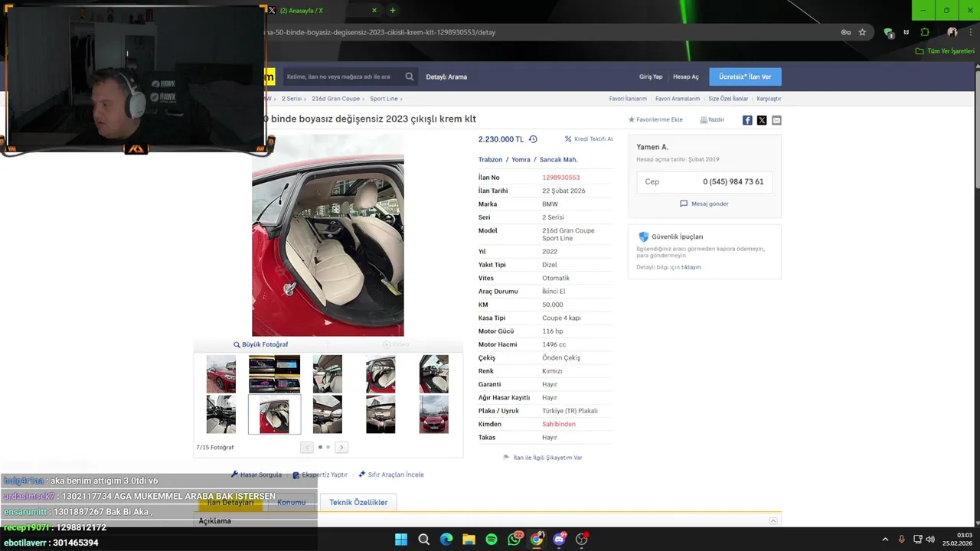Viewport: 980px width, 551px height.
Task: Click the search magnifier icon in site header
Action: tap(410, 77)
